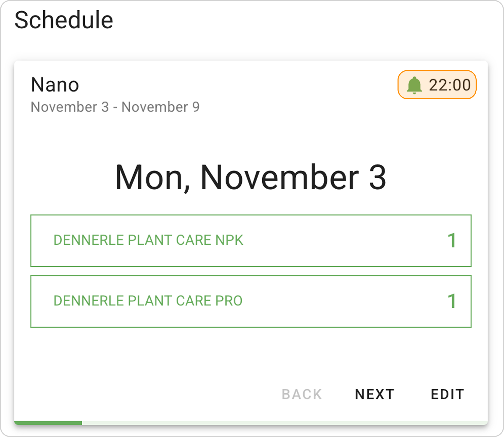The width and height of the screenshot is (504, 437).
Task: Click the Schedule page heading
Action: pos(64,20)
